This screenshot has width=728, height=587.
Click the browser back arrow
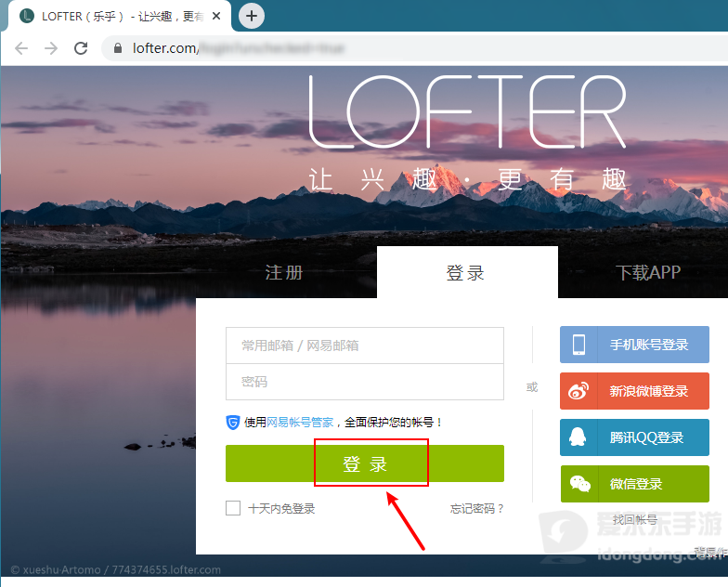[x=21, y=48]
